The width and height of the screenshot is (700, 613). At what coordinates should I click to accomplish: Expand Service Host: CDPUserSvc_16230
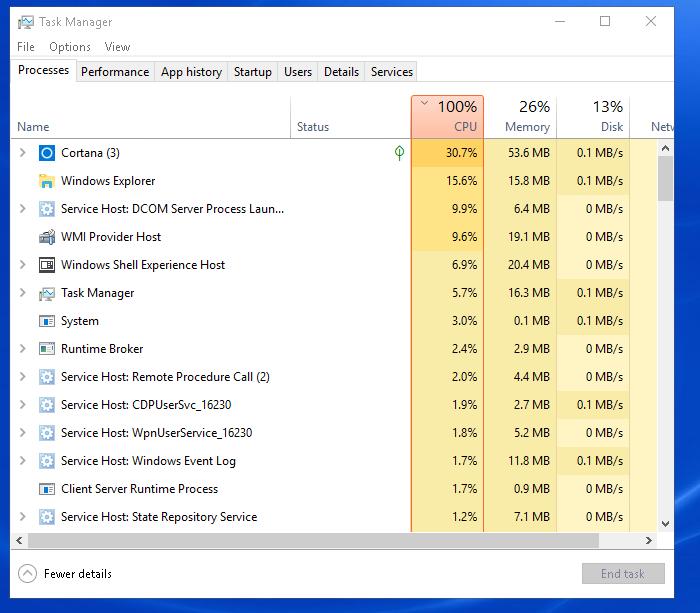point(23,404)
